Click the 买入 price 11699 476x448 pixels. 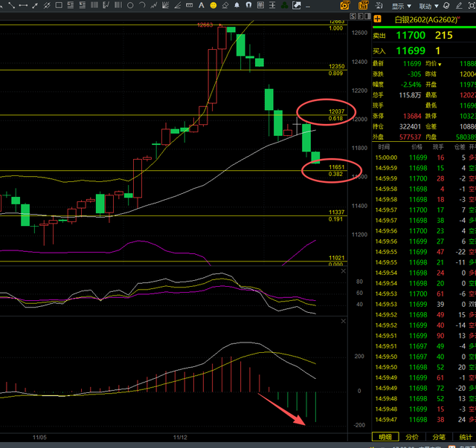tap(411, 51)
